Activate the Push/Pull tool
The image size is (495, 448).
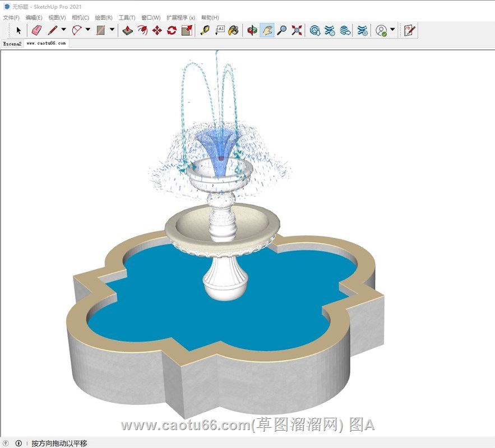point(128,30)
